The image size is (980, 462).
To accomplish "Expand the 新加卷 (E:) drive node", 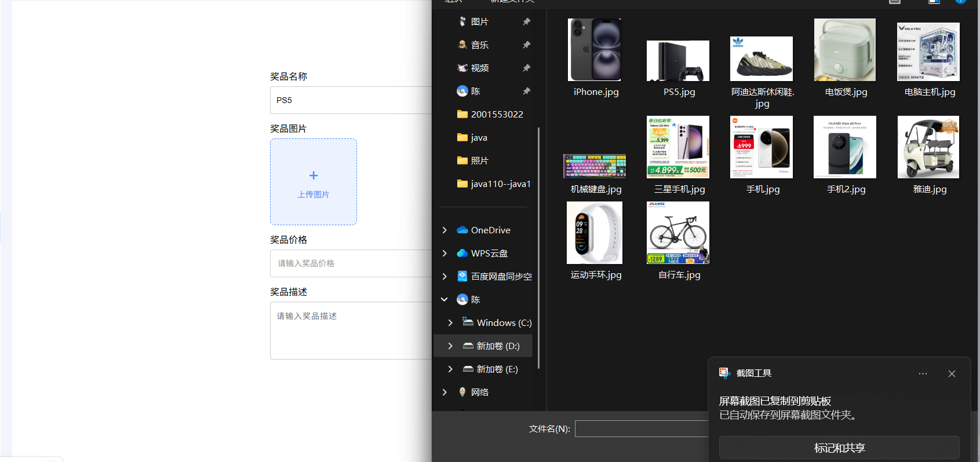I will (450, 369).
